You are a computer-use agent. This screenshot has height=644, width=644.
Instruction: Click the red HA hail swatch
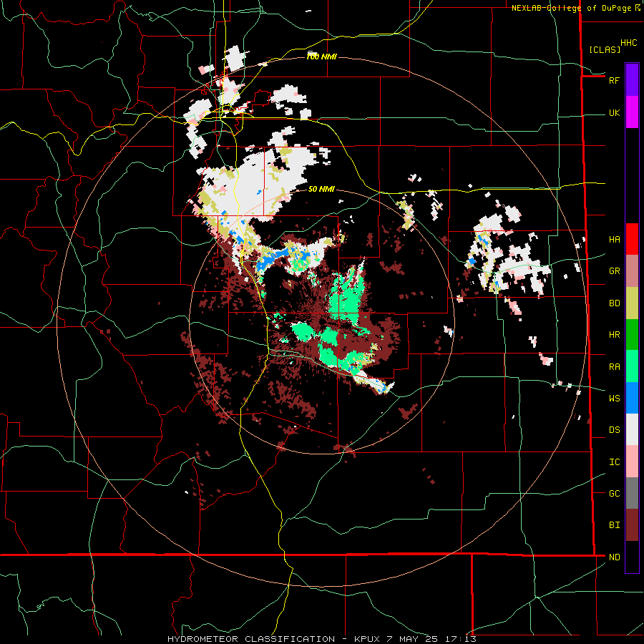(632, 239)
